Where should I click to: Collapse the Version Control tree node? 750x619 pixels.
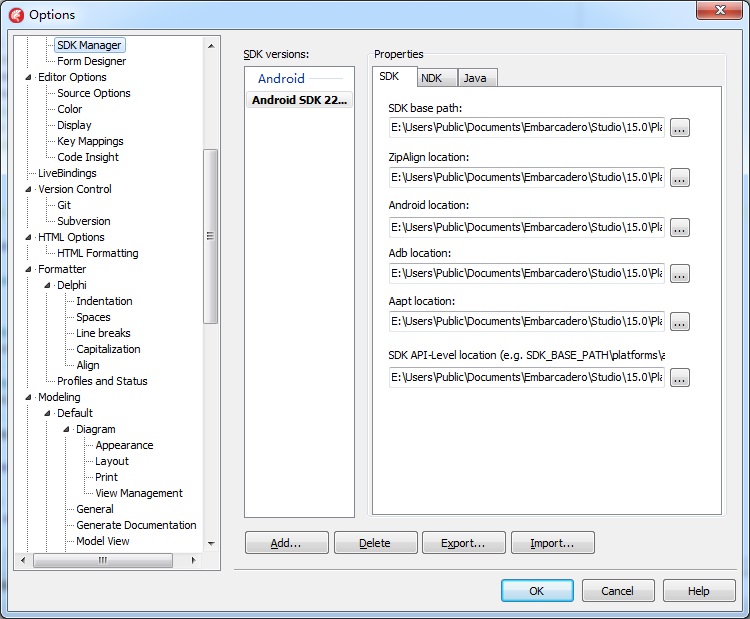coord(28,189)
